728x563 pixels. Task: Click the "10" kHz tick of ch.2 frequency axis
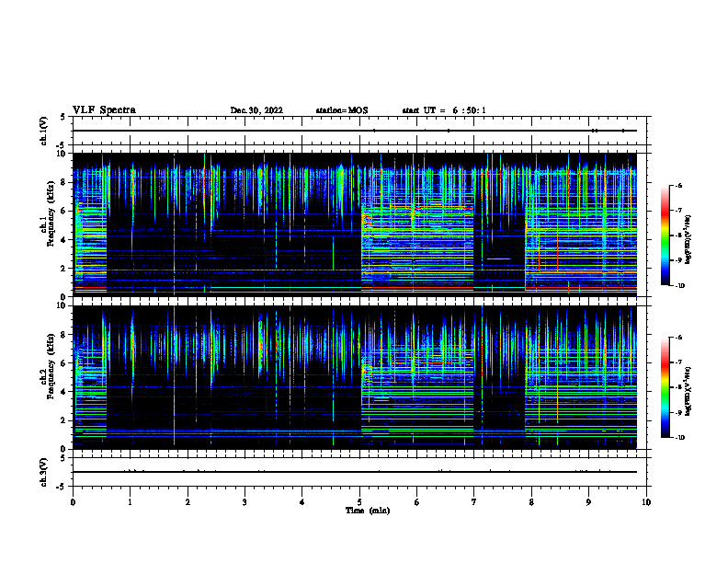click(62, 305)
